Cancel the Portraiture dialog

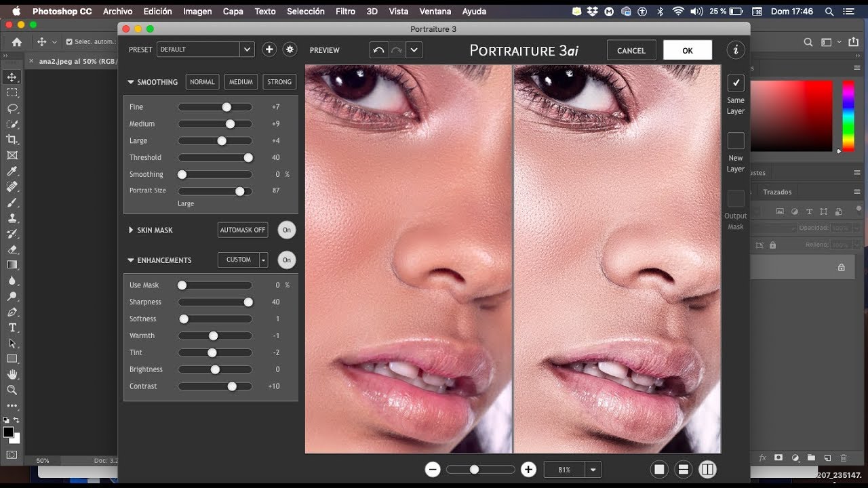click(631, 50)
